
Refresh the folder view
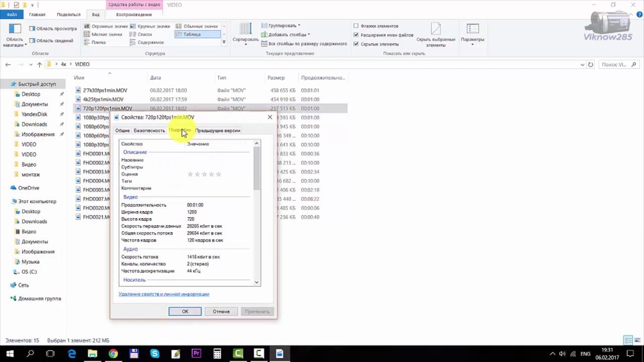click(x=591, y=64)
